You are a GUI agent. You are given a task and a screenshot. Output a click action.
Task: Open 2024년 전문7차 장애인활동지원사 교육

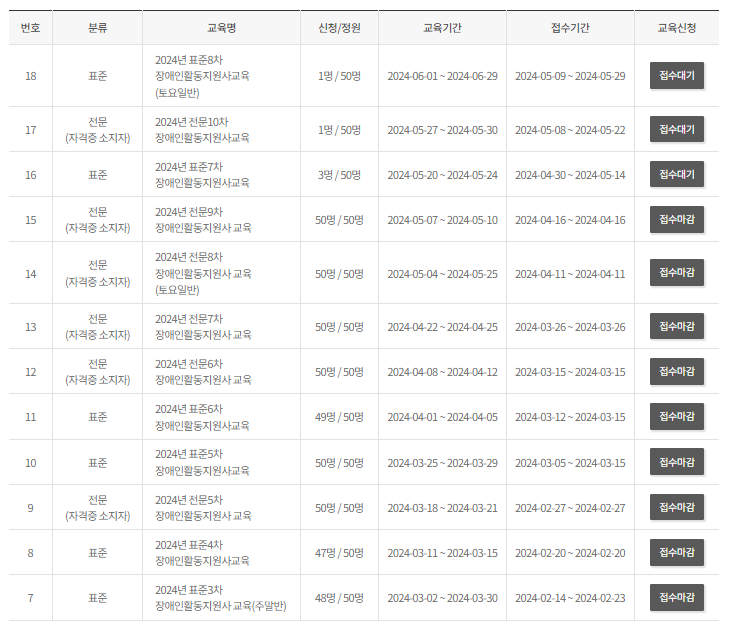click(x=203, y=327)
